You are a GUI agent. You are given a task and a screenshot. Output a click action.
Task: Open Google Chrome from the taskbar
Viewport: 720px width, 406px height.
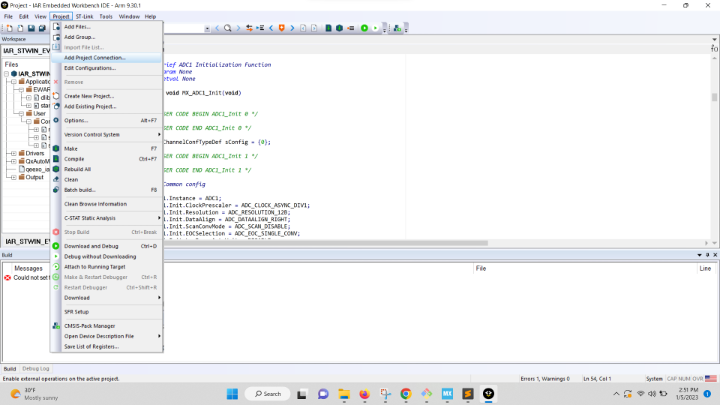[x=406, y=394]
